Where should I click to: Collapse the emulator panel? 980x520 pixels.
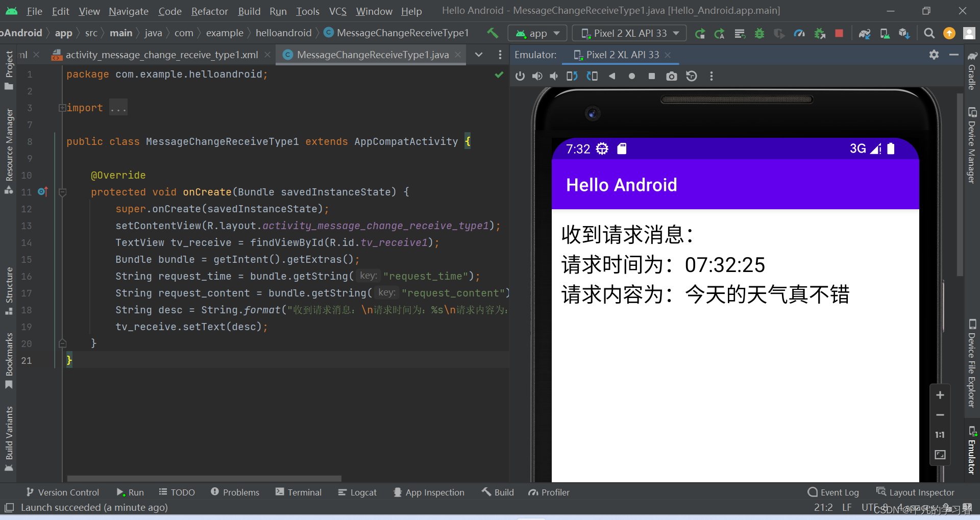(954, 55)
